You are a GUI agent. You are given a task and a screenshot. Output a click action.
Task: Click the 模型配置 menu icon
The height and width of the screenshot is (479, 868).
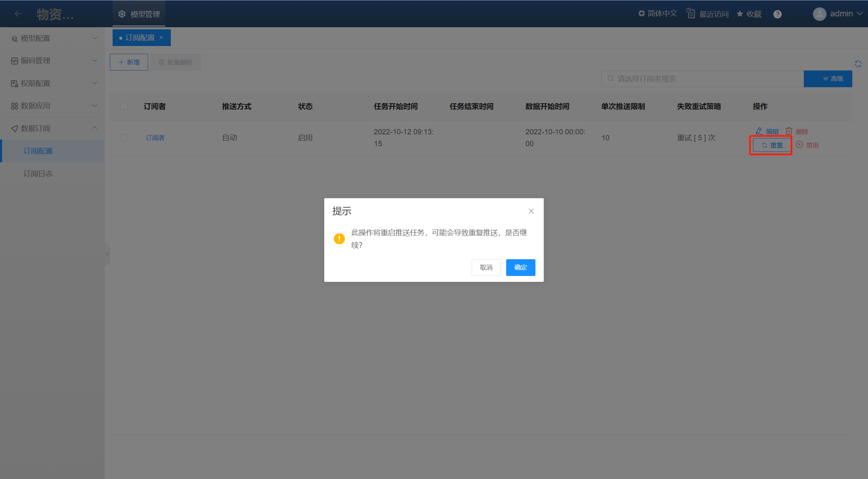click(x=15, y=39)
